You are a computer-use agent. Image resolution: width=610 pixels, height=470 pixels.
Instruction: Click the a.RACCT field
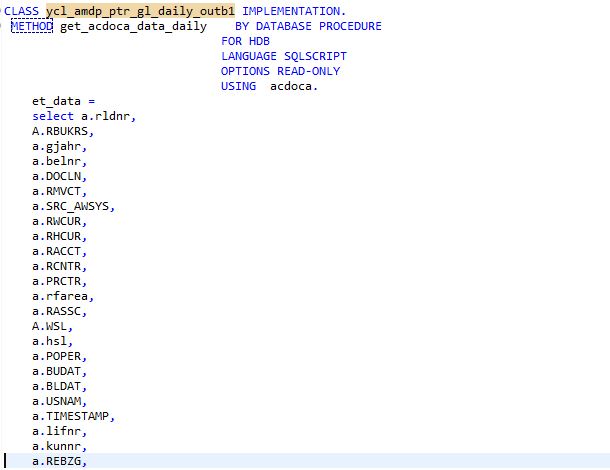coord(60,251)
